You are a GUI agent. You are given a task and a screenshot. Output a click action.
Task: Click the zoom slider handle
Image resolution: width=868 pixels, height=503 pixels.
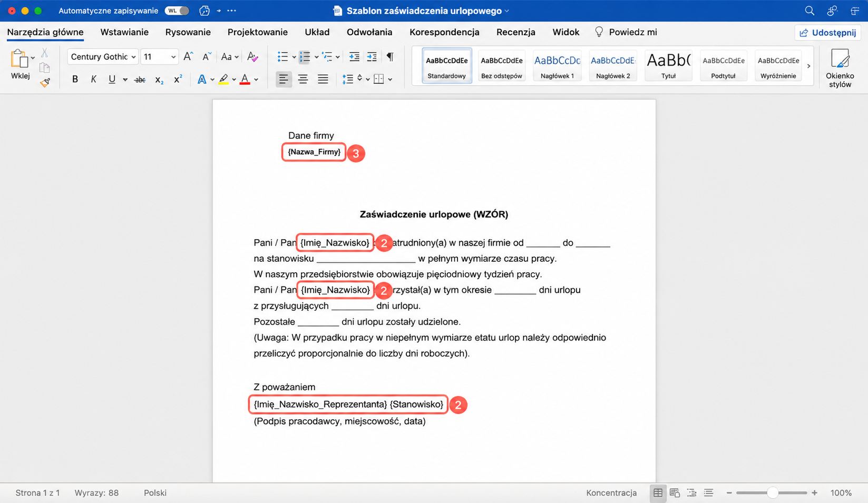(x=772, y=493)
